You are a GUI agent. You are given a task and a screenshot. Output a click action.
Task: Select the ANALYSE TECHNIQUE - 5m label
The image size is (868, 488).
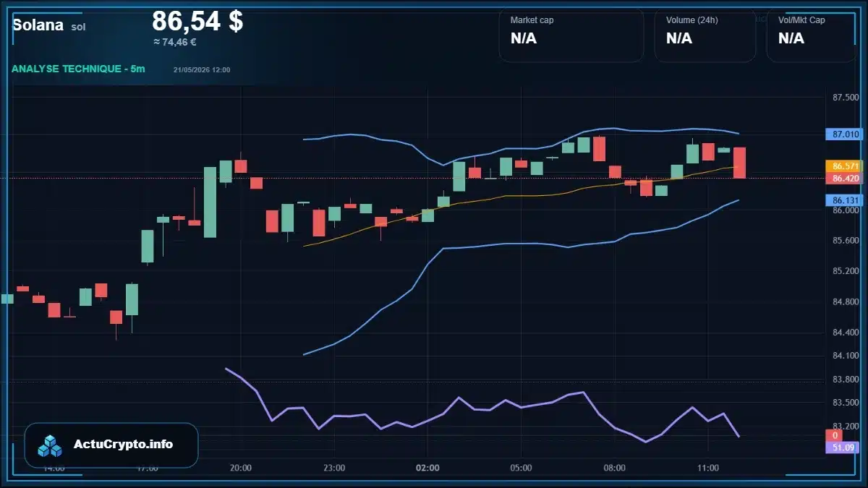(x=78, y=69)
